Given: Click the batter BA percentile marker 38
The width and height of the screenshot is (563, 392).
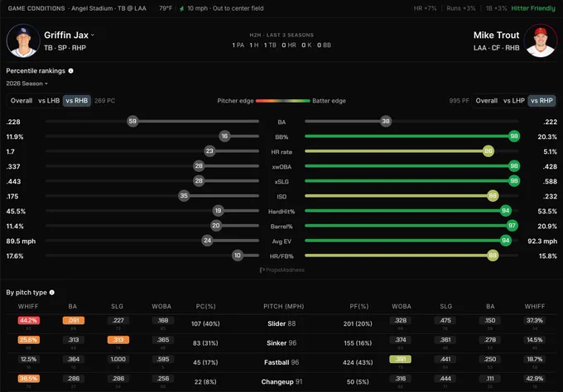Looking at the screenshot, I should pos(386,122).
